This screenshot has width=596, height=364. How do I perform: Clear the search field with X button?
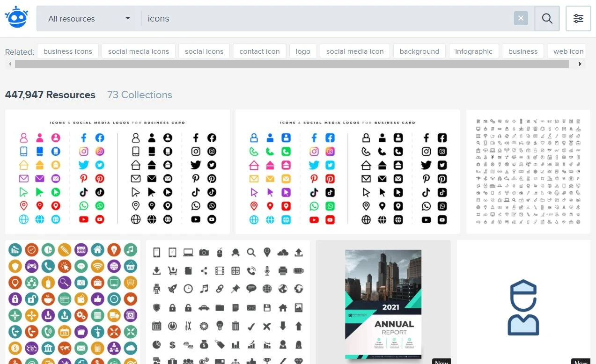pyautogui.click(x=521, y=19)
